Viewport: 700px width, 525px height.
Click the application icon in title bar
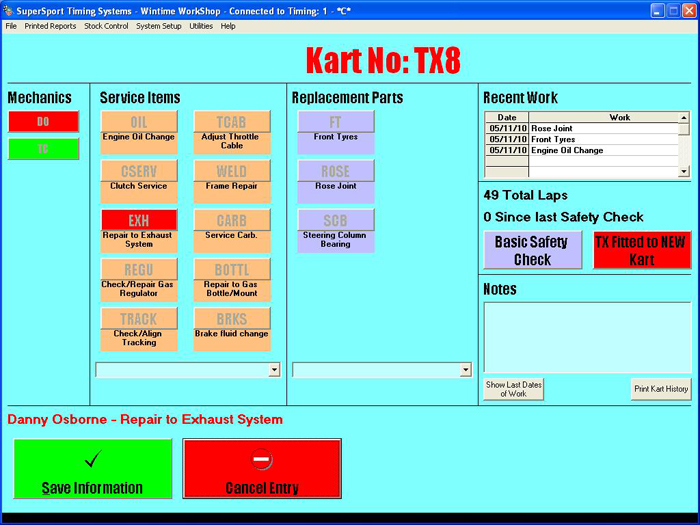point(8,10)
